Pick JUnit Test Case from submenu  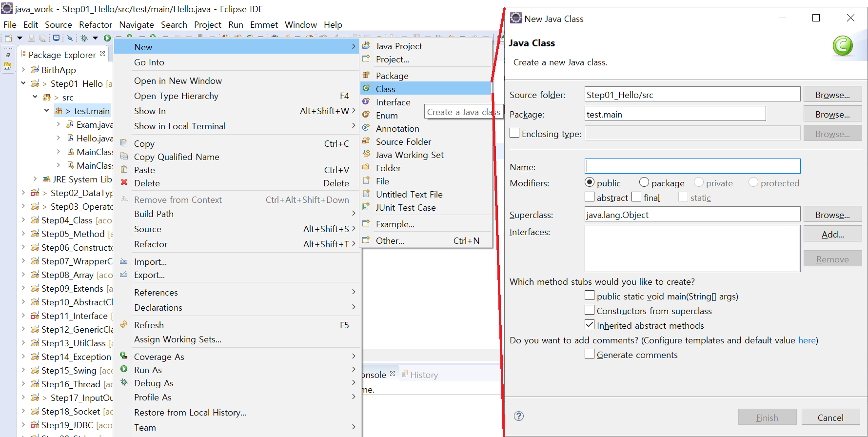[x=426, y=207]
